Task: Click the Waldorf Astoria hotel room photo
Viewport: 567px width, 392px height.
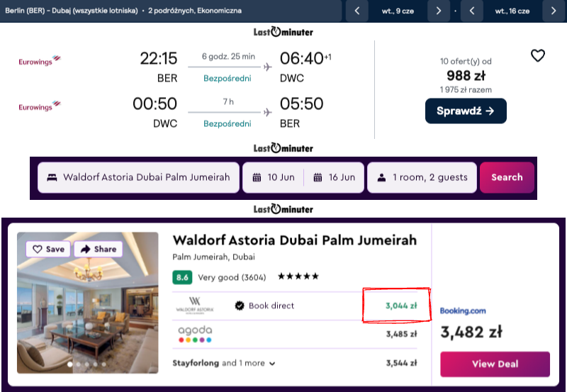Action: pyautogui.click(x=88, y=312)
